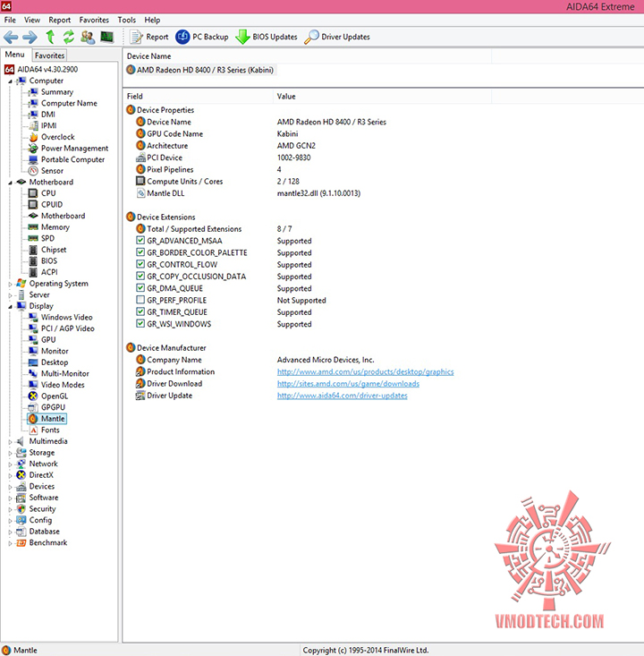Open the Favorites menu in the menu bar
The image size is (644, 656).
pyautogui.click(x=94, y=20)
